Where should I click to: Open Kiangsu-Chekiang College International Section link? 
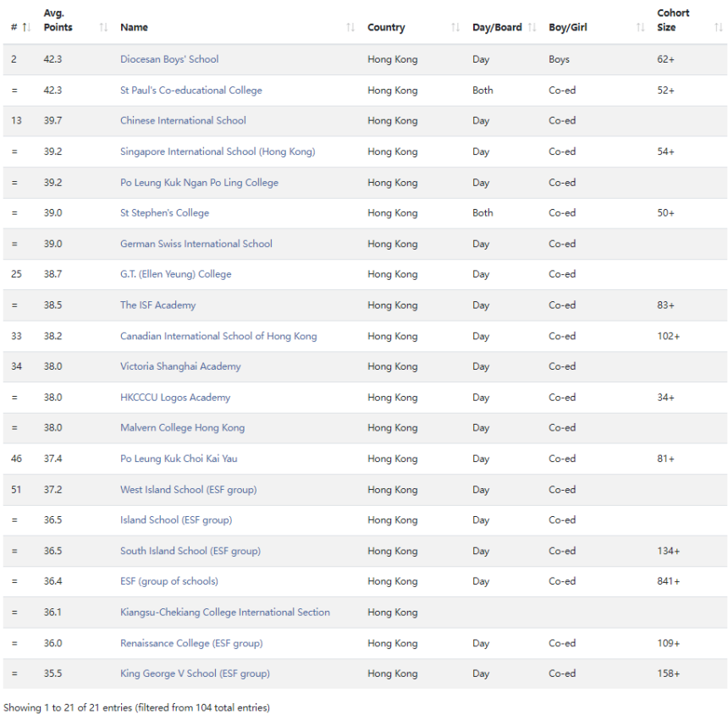coord(225,612)
